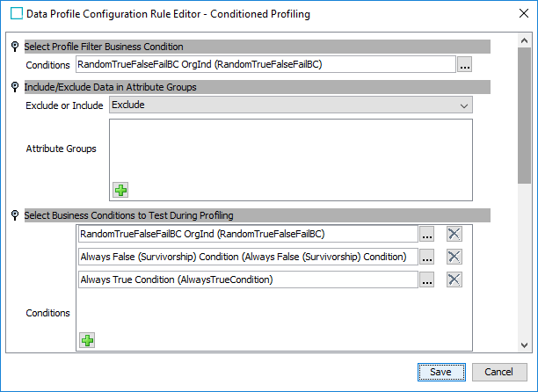Click the RandomTrueFalseFailBC test condition field
Image resolution: width=538 pixels, height=392 pixels.
[x=248, y=234]
